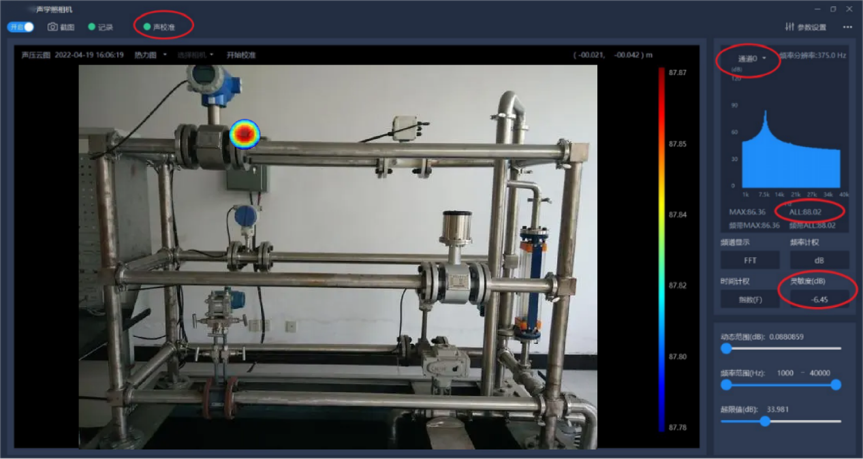
Task: Click the 375.0 Hz frequency resolution label
Action: (813, 56)
